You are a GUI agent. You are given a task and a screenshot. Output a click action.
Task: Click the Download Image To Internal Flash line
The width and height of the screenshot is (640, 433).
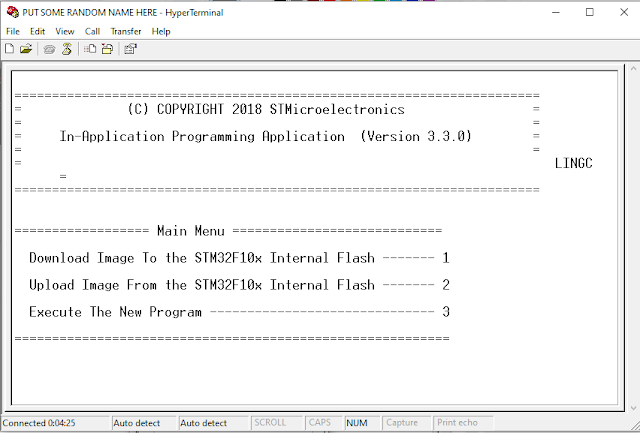(x=239, y=258)
